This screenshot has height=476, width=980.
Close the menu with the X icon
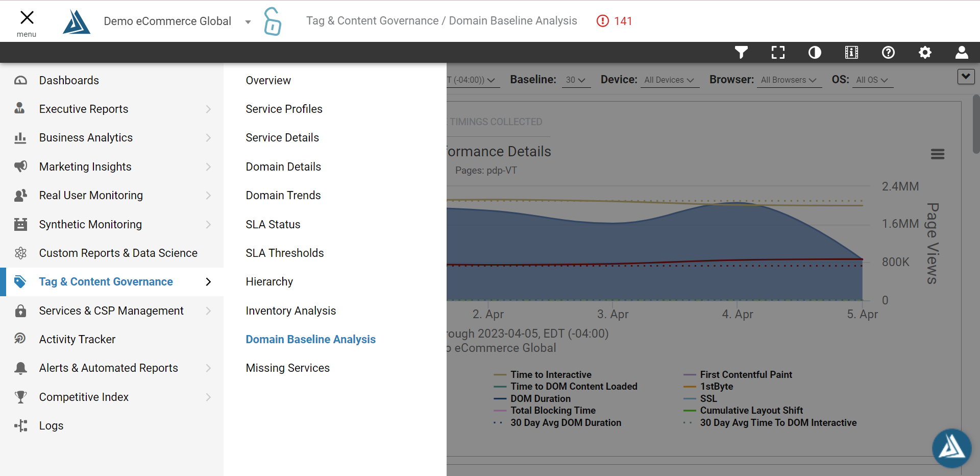[27, 18]
